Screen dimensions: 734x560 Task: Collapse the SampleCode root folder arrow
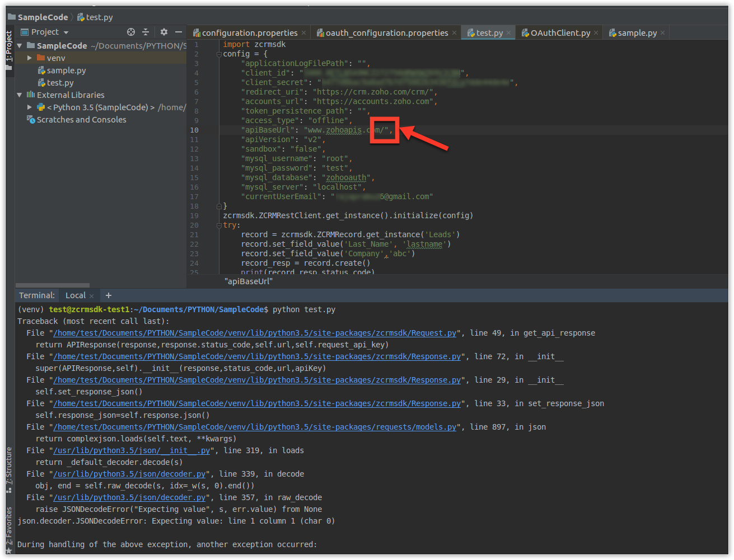(x=20, y=46)
